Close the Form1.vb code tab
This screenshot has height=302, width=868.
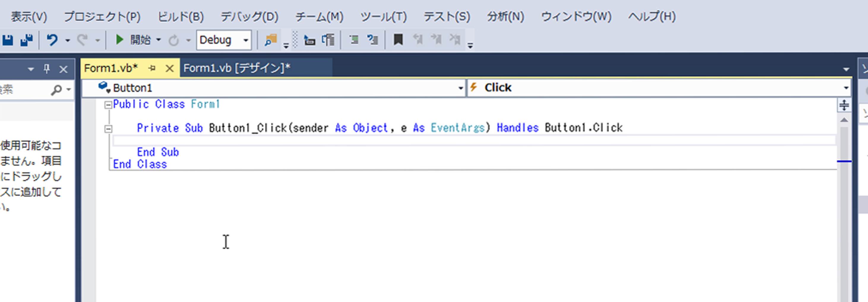coord(170,69)
